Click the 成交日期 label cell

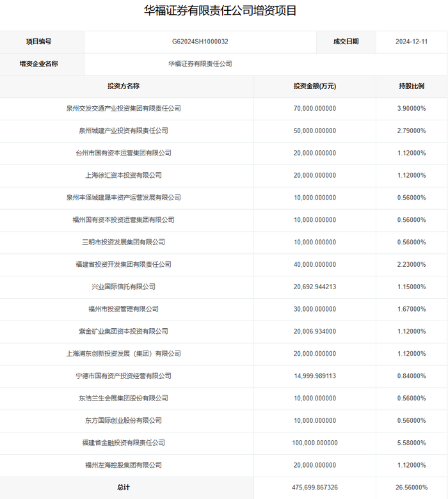pyautogui.click(x=346, y=42)
